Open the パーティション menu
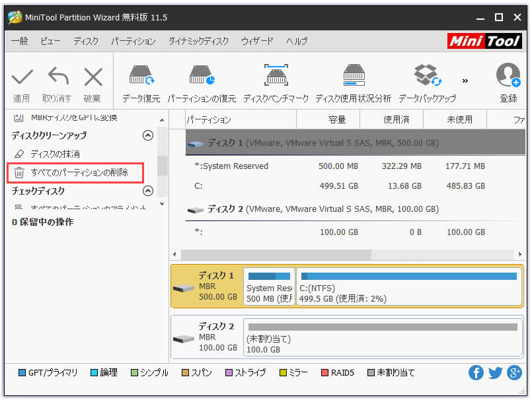Screen dimensions: 532x400 (133, 41)
